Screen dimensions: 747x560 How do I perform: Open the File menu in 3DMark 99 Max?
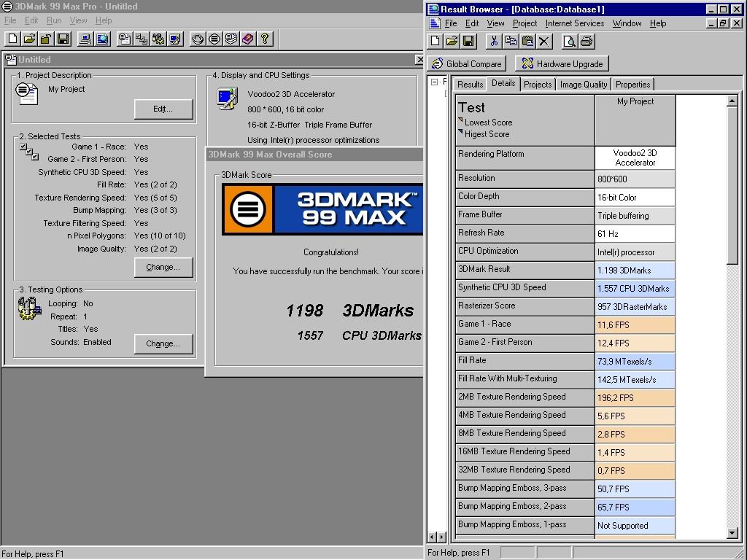click(10, 20)
